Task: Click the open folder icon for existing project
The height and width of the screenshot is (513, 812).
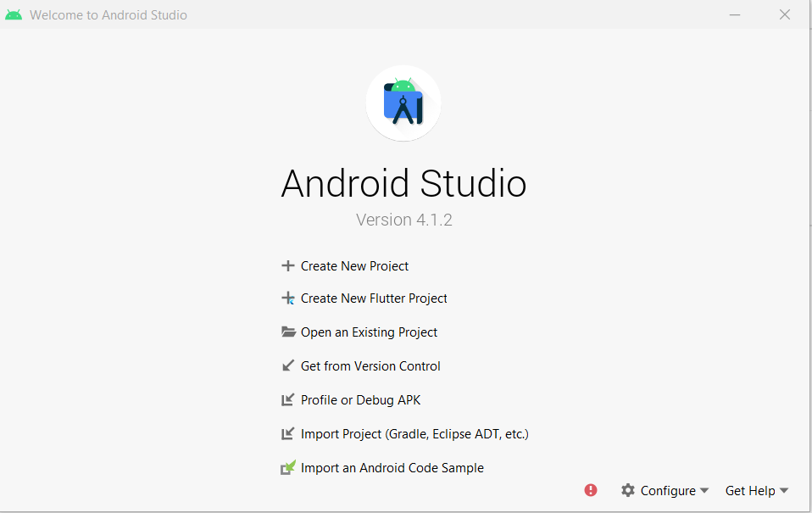Action: pyautogui.click(x=288, y=332)
